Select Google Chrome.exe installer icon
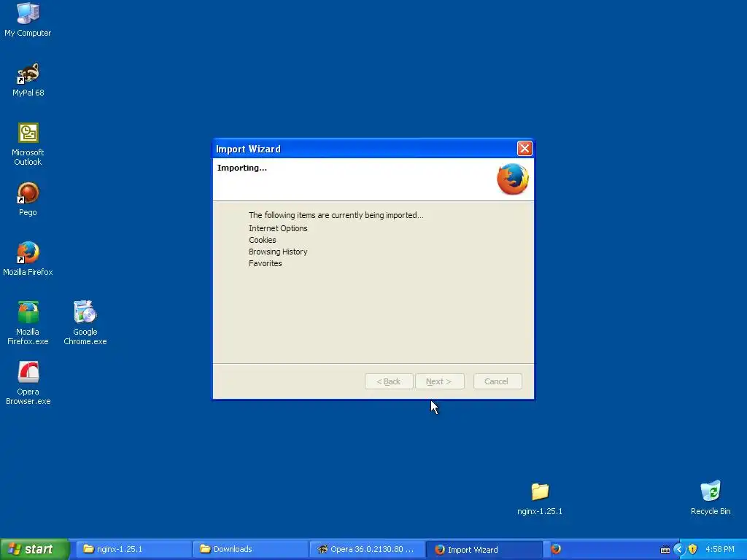The width and height of the screenshot is (747, 560). (x=85, y=323)
